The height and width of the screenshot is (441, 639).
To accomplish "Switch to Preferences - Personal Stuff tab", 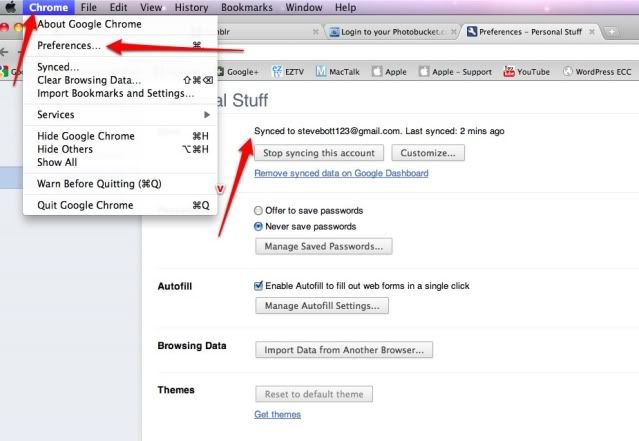I will point(532,32).
